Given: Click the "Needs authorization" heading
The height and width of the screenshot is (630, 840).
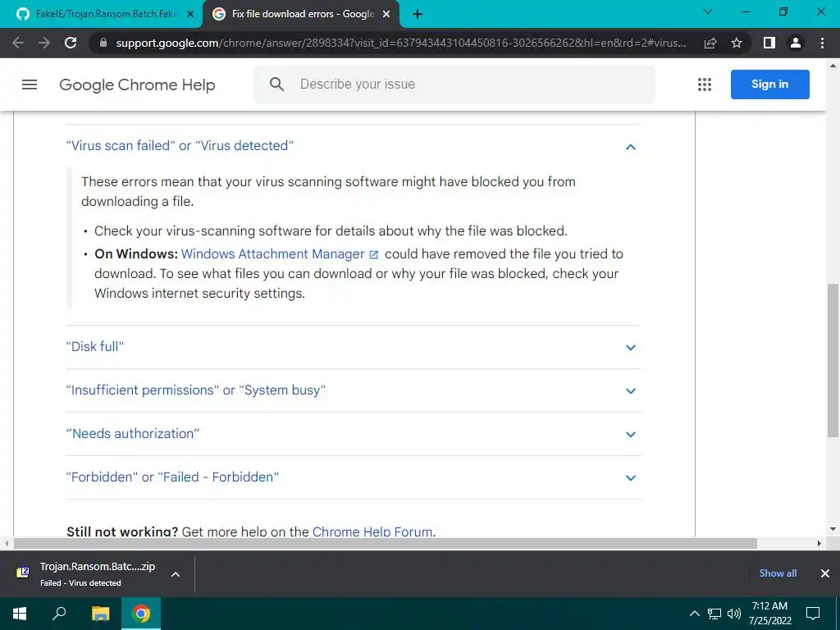Looking at the screenshot, I should click(132, 433).
